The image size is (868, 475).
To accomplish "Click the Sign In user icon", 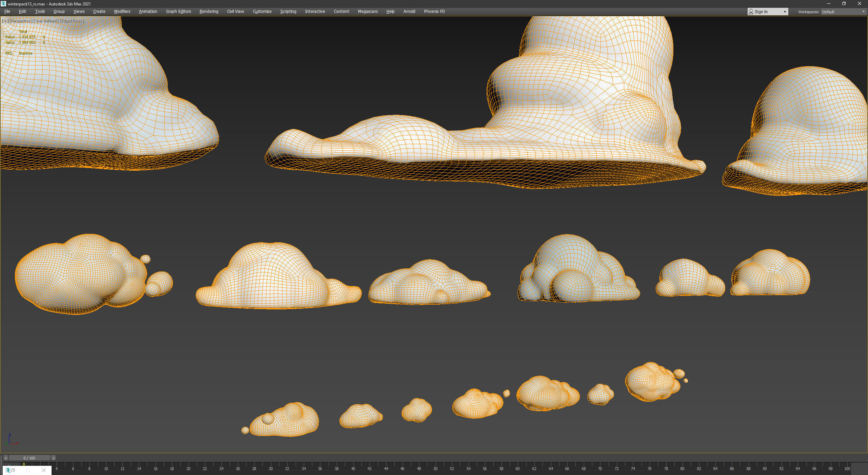I will point(751,12).
